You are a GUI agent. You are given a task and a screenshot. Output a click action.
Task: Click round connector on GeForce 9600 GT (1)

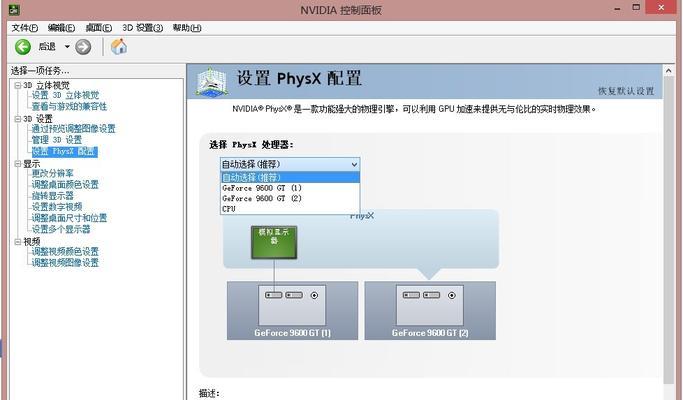click(314, 295)
